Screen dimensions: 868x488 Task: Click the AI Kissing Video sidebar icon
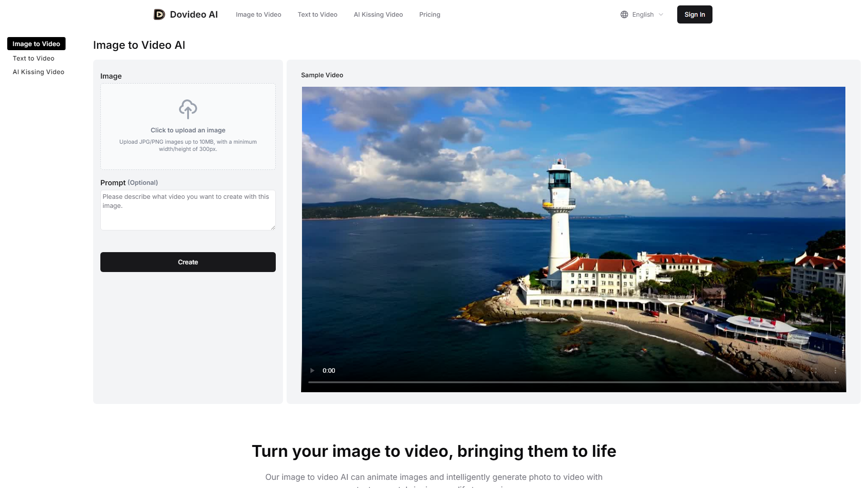[x=38, y=71]
